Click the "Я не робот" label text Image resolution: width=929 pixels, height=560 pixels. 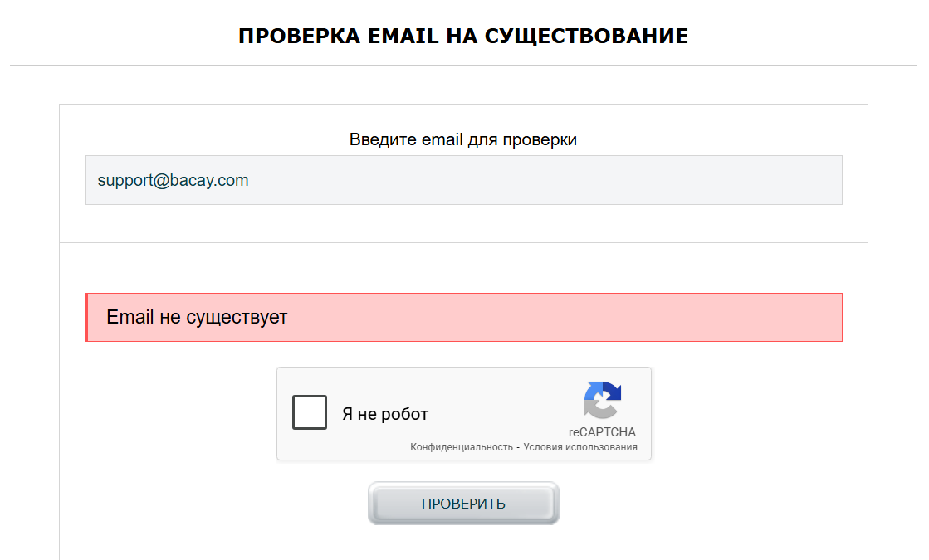tap(385, 414)
